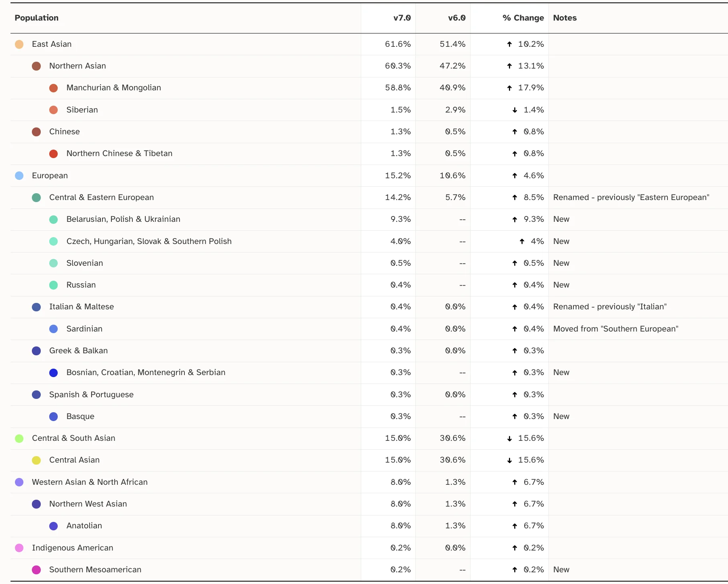Viewport: 728px width, 584px height.
Task: Select the Spanish & Portuguese label
Action: click(x=91, y=394)
